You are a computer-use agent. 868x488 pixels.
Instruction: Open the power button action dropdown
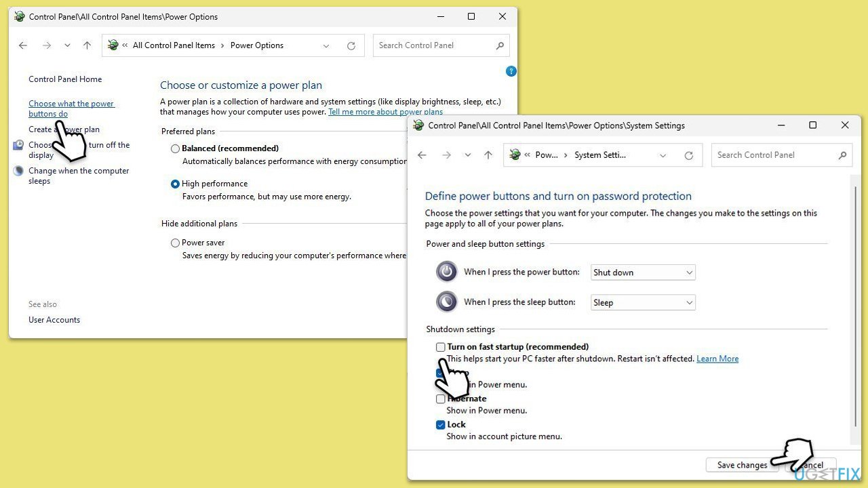643,272
